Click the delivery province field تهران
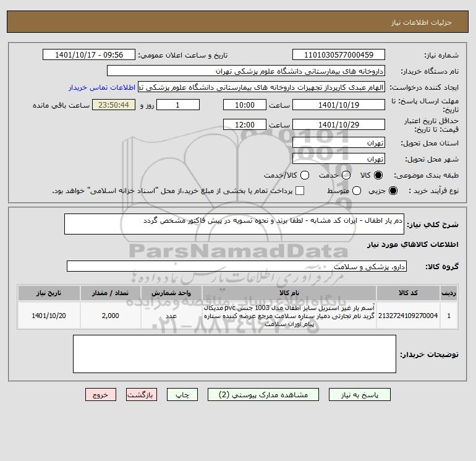This screenshot has width=476, height=461. point(339,142)
